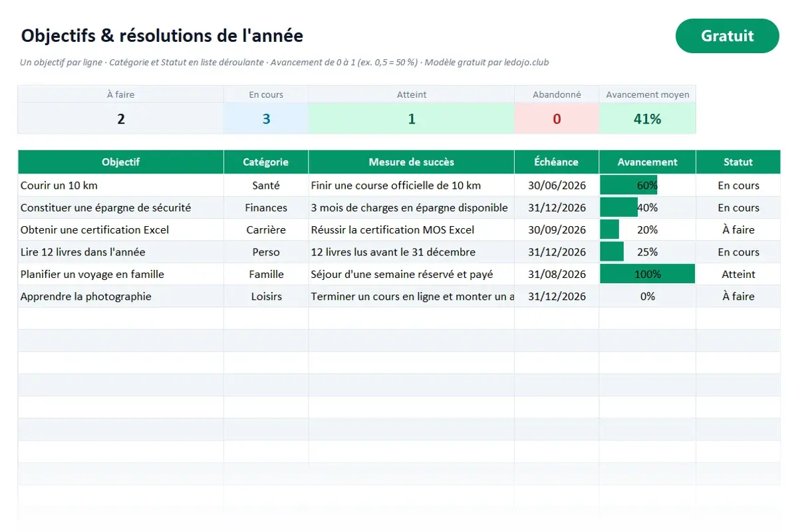Viewport: 798px width, 532px height.
Task: Click the 0% progress cell
Action: click(647, 296)
